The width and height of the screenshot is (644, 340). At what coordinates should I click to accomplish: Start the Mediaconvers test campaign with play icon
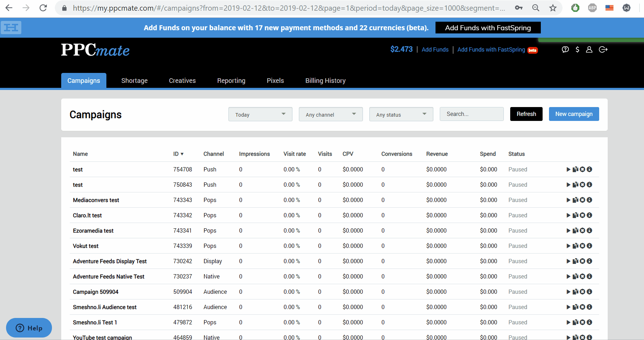pyautogui.click(x=568, y=200)
